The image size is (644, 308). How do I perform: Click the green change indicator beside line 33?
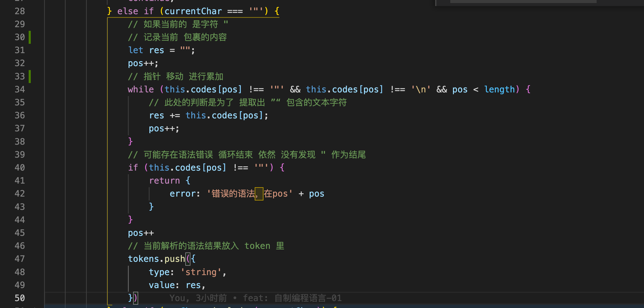pos(30,76)
